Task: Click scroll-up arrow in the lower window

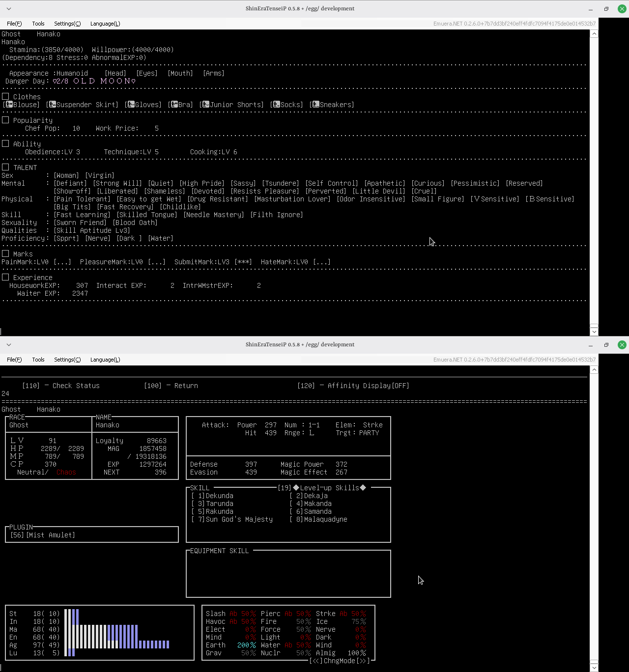Action: pyautogui.click(x=594, y=370)
